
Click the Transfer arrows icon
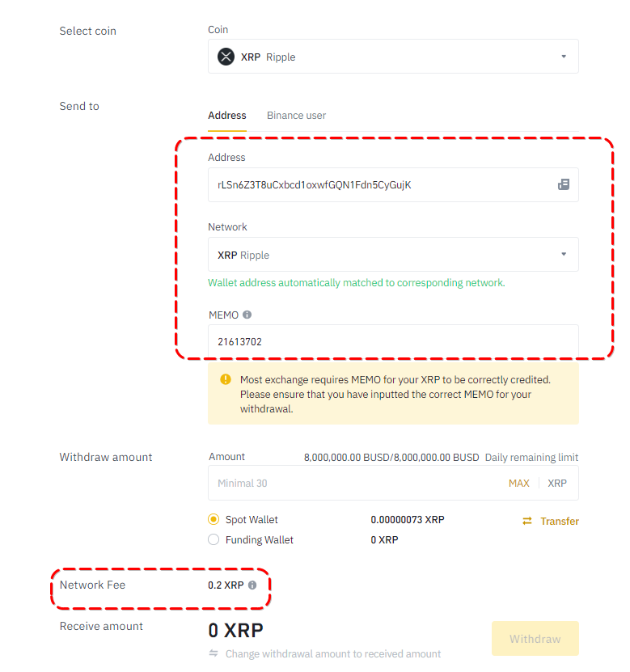coord(527,521)
